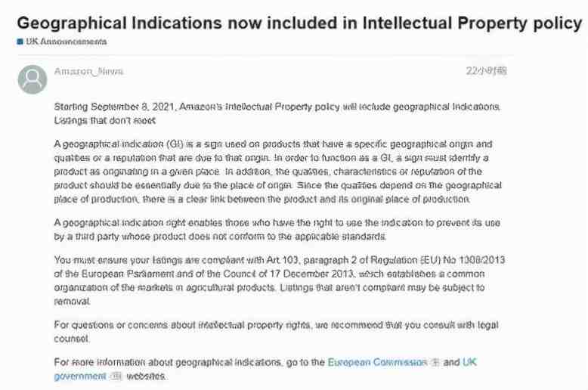Open the UK Announcements category label

pos(66,42)
